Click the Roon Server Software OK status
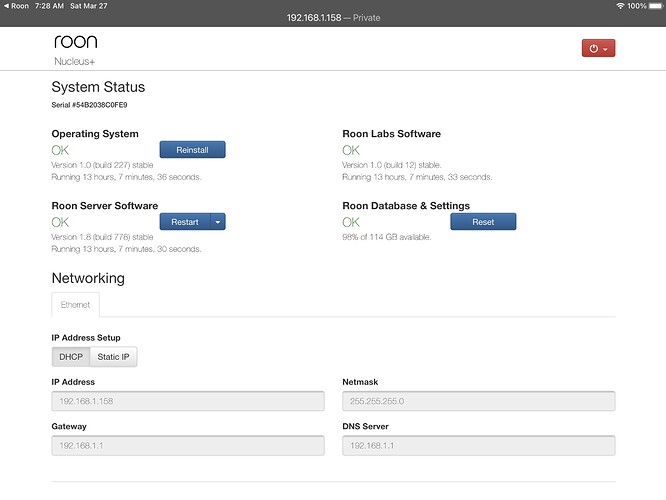The height and width of the screenshot is (500, 666). point(60,222)
